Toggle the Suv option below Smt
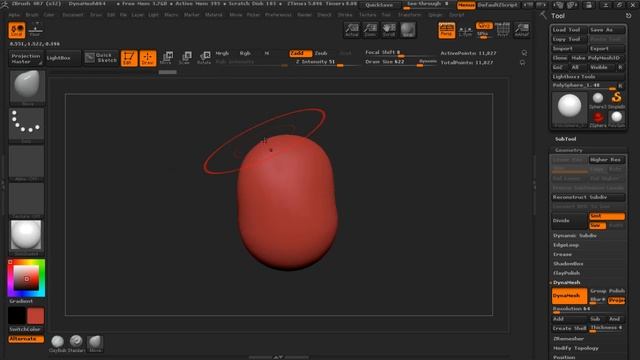640x360 pixels. (x=597, y=225)
